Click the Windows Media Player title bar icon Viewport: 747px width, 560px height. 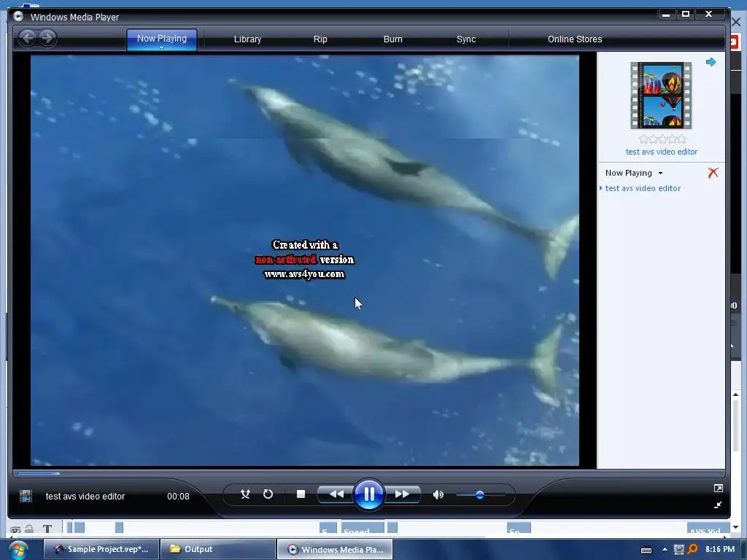click(18, 16)
